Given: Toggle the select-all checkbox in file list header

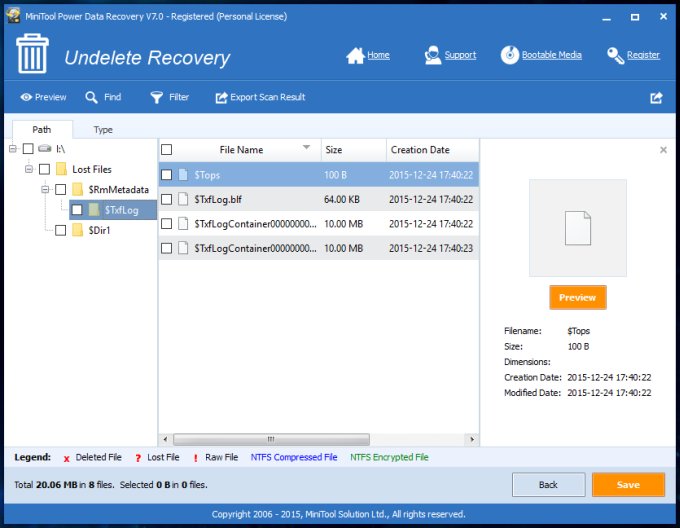Looking at the screenshot, I should (167, 150).
